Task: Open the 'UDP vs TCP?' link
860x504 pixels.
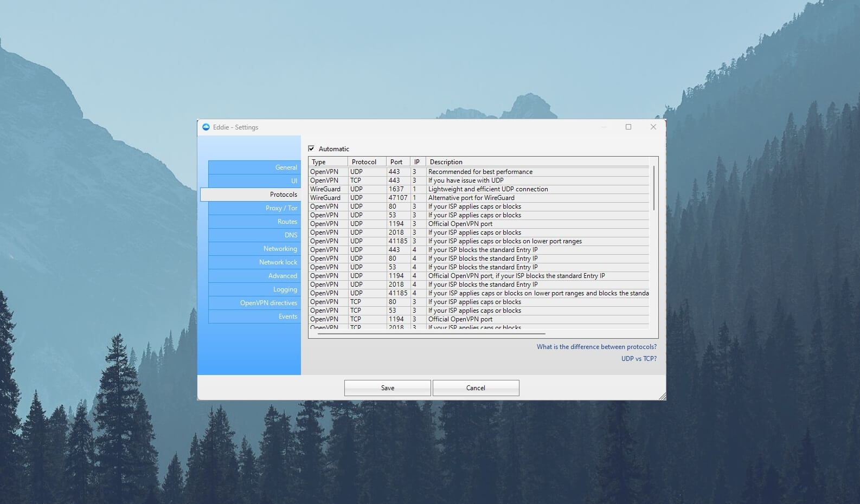Action: [x=639, y=359]
